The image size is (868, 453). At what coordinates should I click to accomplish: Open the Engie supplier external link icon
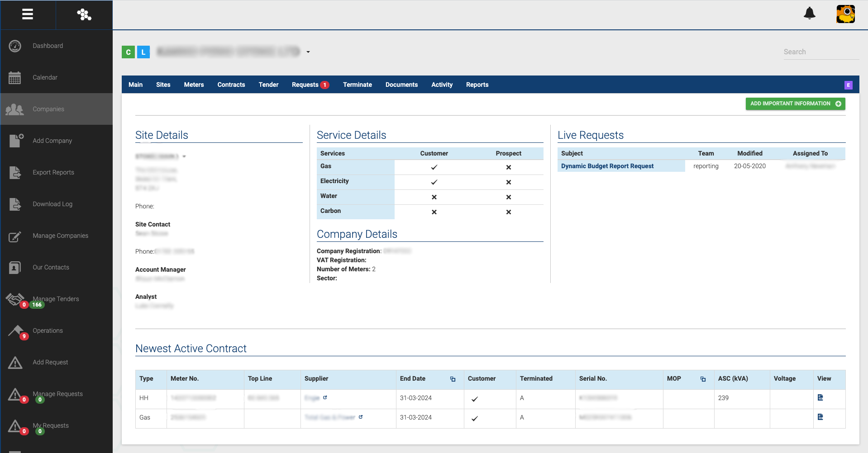tap(325, 398)
